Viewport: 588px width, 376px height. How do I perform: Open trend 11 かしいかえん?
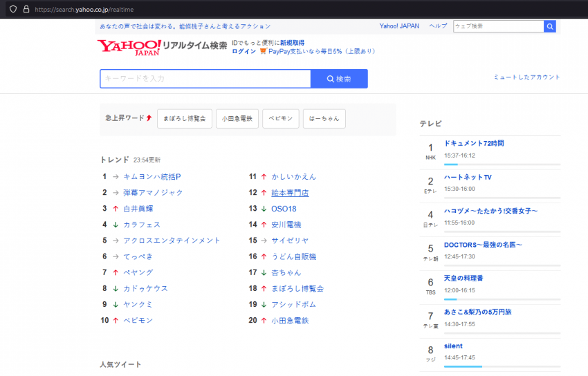pos(293,177)
